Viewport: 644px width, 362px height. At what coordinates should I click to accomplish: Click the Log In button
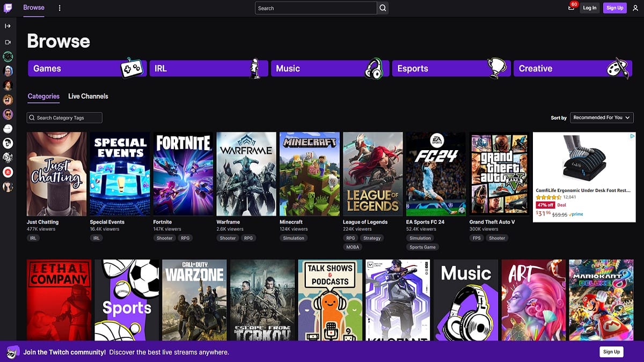(589, 8)
